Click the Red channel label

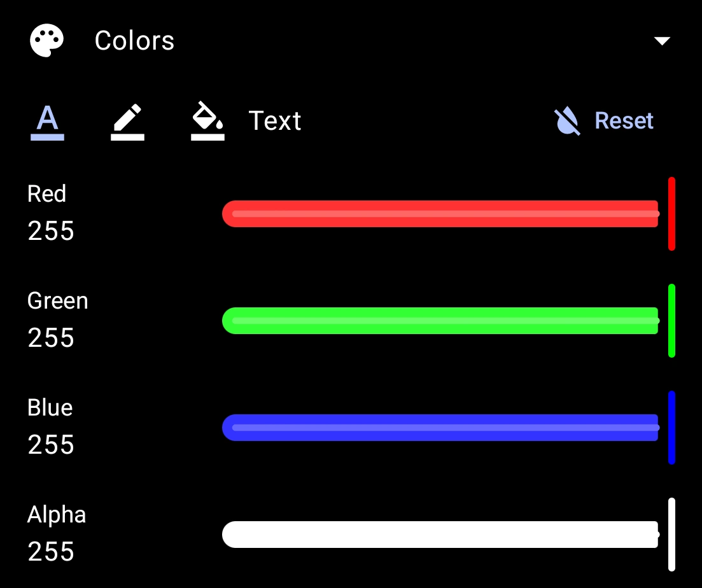coord(46,193)
